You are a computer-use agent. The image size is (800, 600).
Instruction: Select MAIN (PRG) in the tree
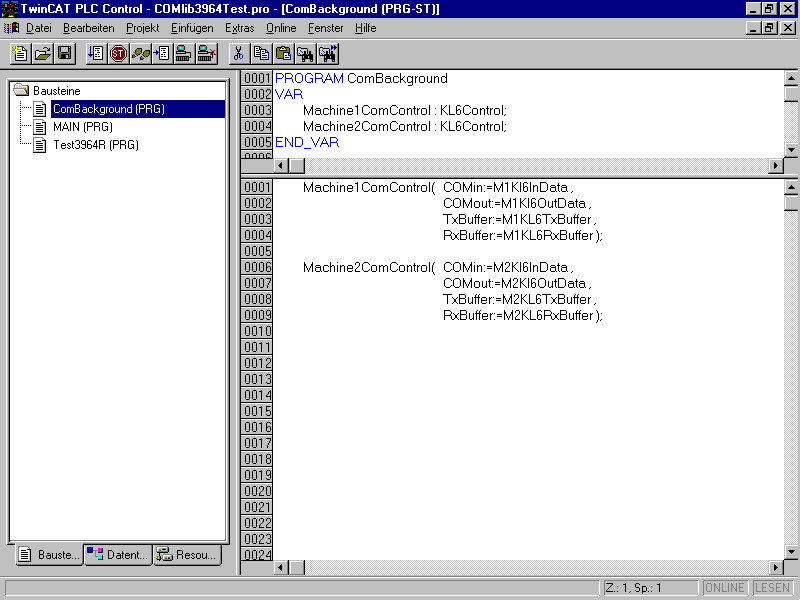(82, 127)
